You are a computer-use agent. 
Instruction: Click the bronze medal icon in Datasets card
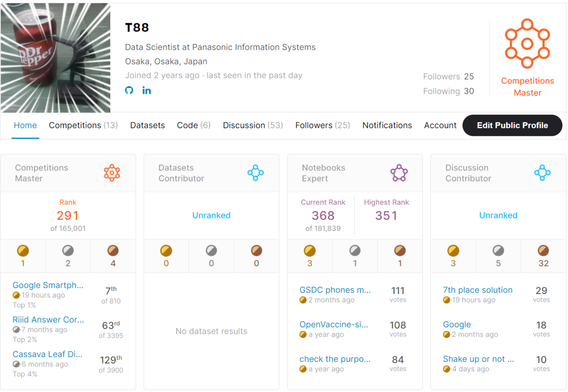click(x=257, y=250)
